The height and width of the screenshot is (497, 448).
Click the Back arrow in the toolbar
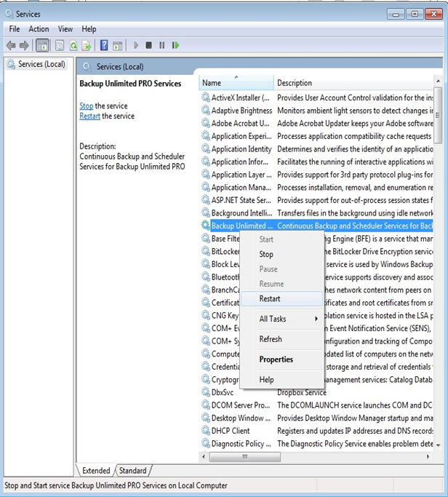click(x=11, y=45)
